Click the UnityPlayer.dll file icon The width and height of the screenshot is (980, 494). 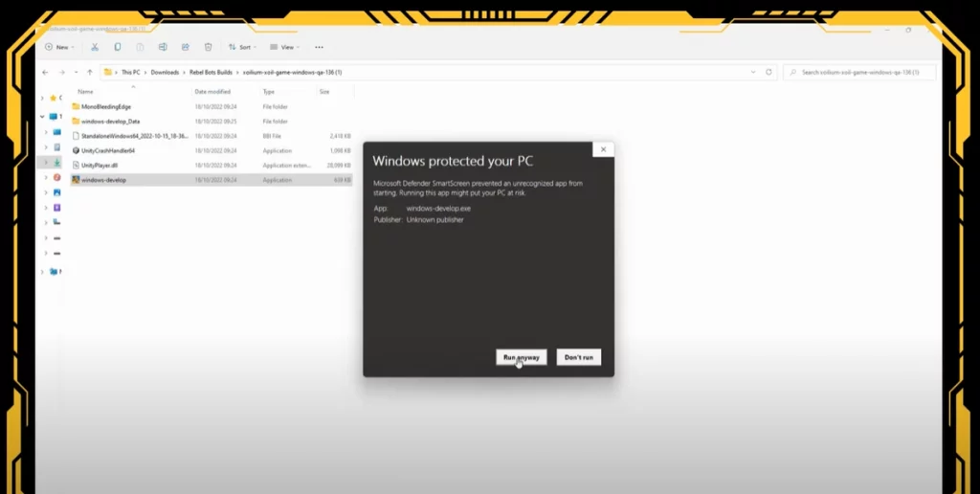pos(76,165)
